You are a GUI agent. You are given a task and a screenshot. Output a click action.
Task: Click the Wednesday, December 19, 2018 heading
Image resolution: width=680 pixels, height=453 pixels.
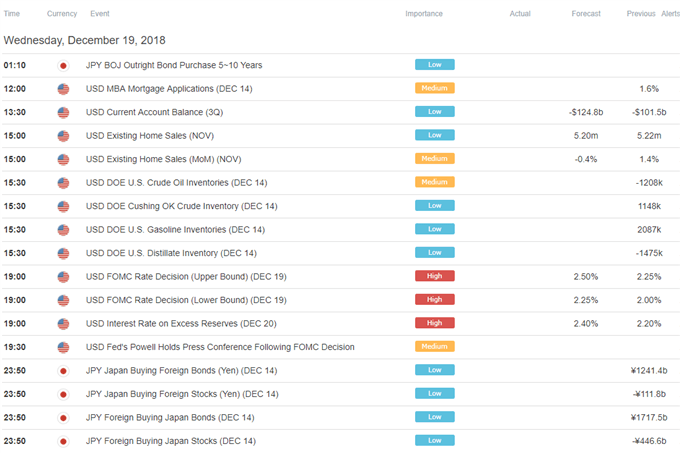pos(85,40)
